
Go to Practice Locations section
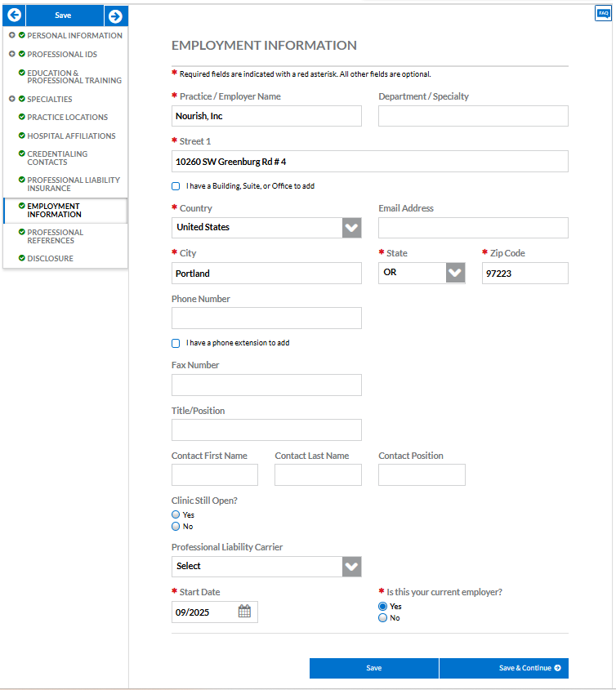[x=67, y=118]
